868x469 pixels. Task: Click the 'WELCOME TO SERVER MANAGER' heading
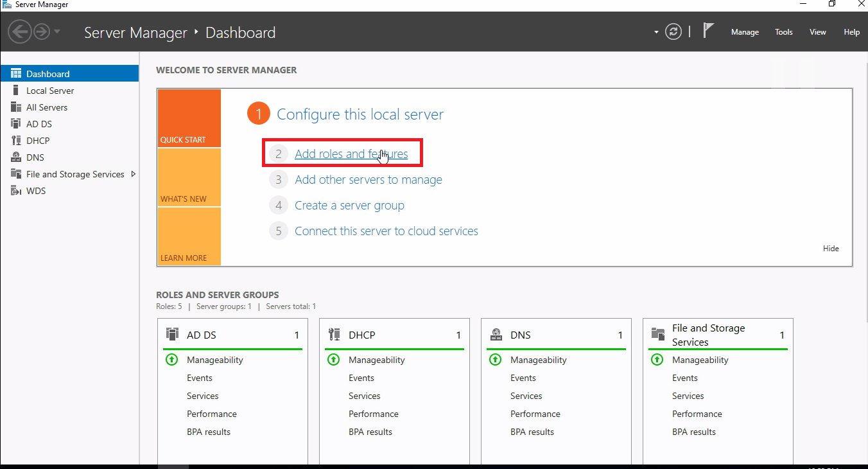tap(227, 70)
